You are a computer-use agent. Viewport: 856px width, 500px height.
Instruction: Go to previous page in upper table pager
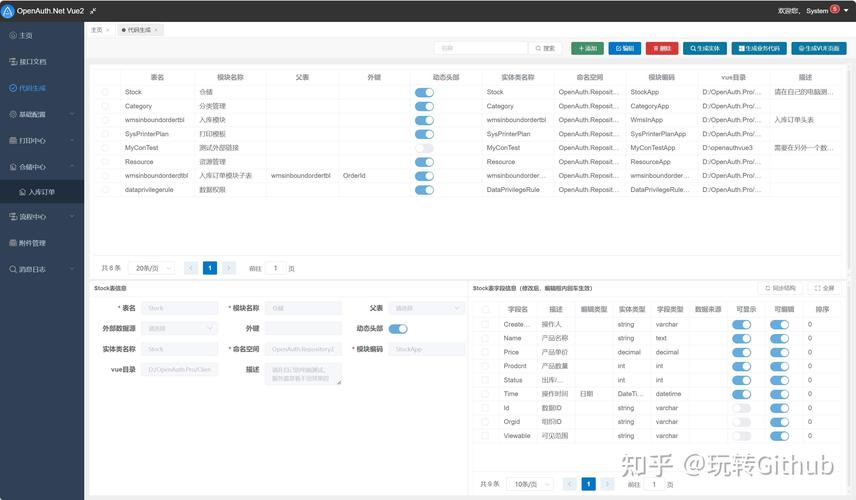pos(191,268)
